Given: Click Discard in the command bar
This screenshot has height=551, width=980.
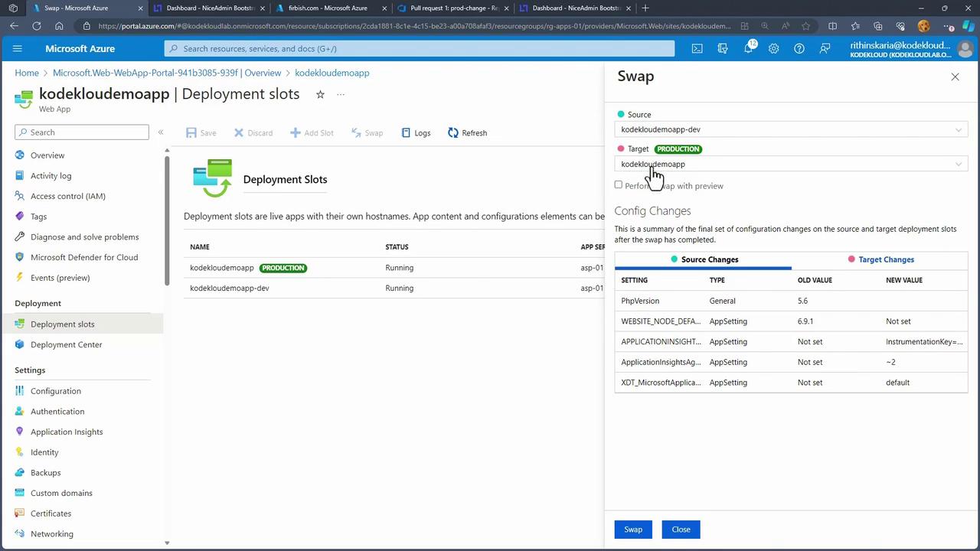Looking at the screenshot, I should coord(253,133).
